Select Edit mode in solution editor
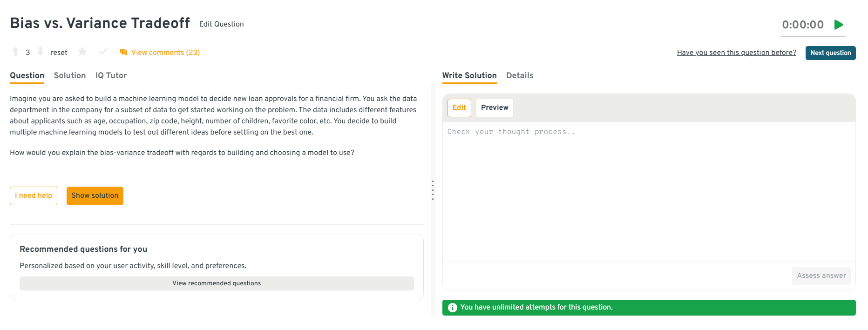 459,108
